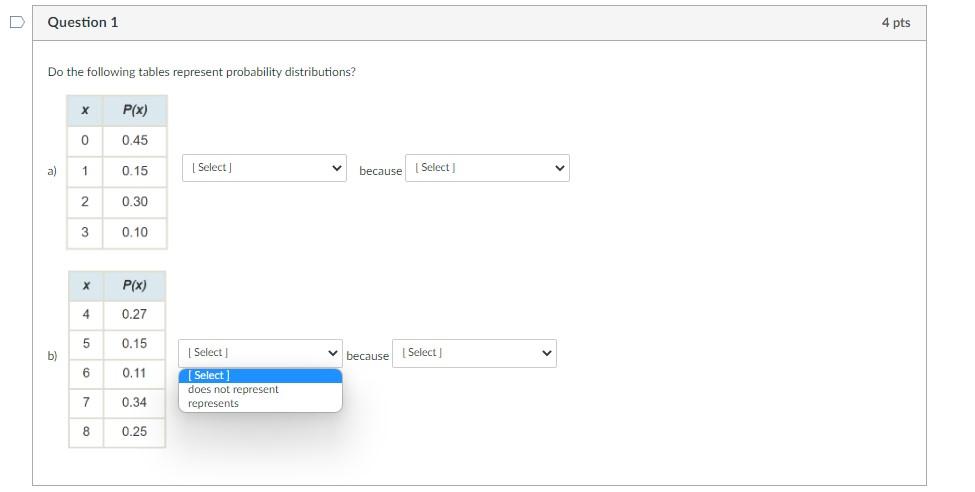Open the reason dropdown after 'because' in part a
The height and width of the screenshot is (492, 975).
pyautogui.click(x=487, y=168)
